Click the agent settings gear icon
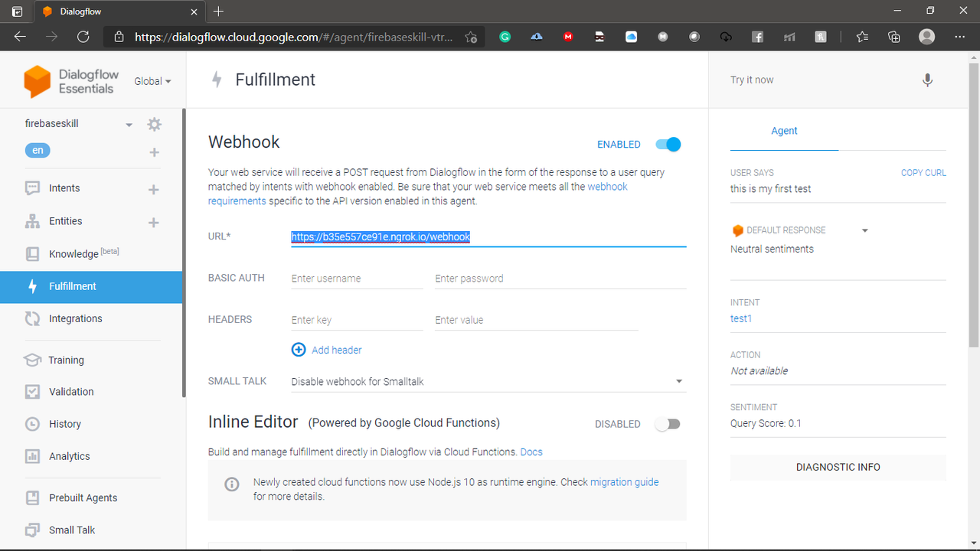Screen dimensions: 980x551 [155, 124]
